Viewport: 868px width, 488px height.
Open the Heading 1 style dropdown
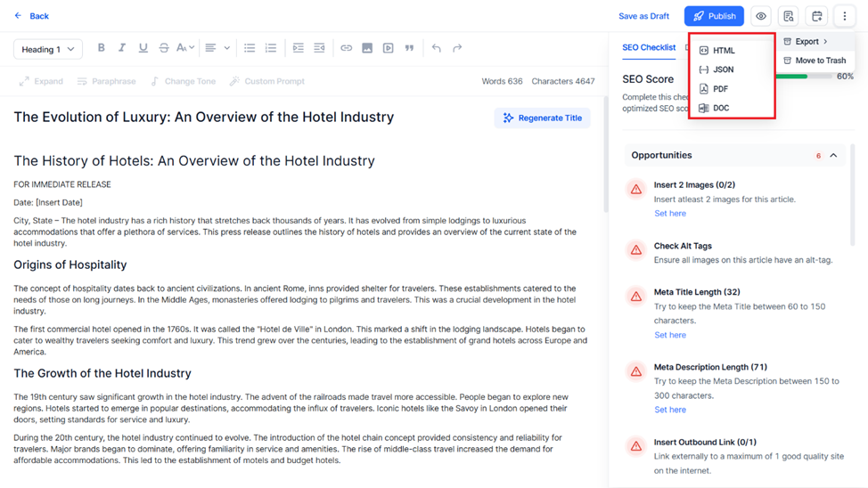(x=48, y=49)
